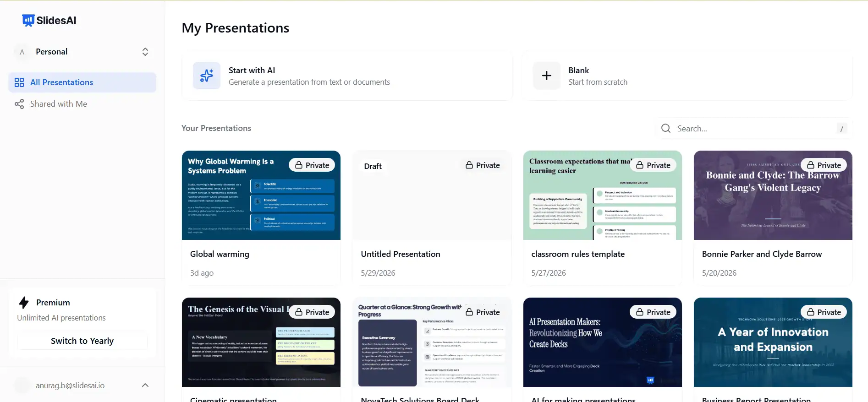Open The Genesis of the Visual thumbnail
Screen dimensions: 868x402
261,342
